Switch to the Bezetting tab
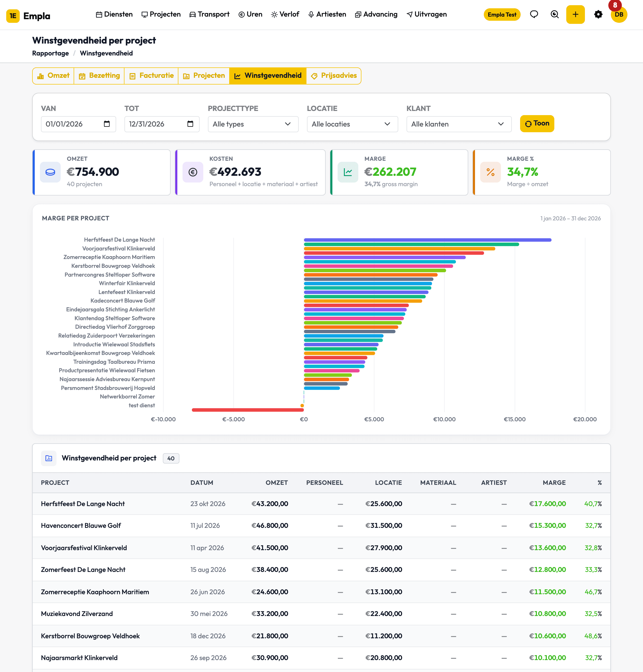Screen dimensions: 643x672 point(99,76)
